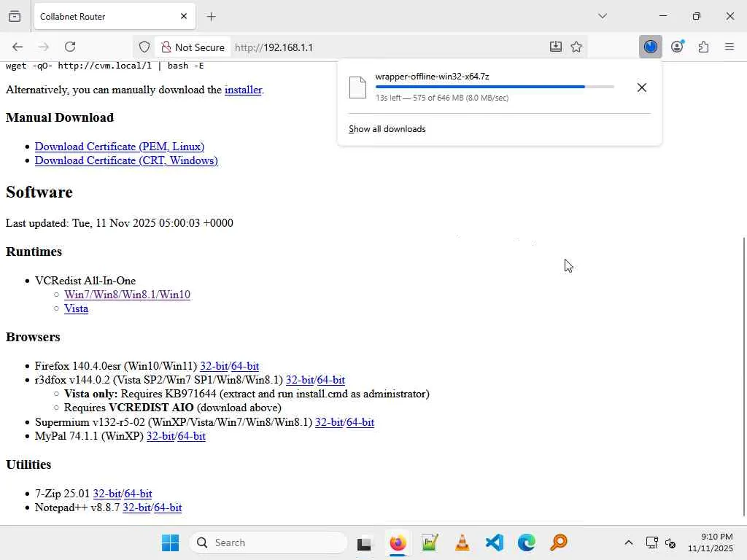Open the Task View taskbar icon

[x=365, y=542]
